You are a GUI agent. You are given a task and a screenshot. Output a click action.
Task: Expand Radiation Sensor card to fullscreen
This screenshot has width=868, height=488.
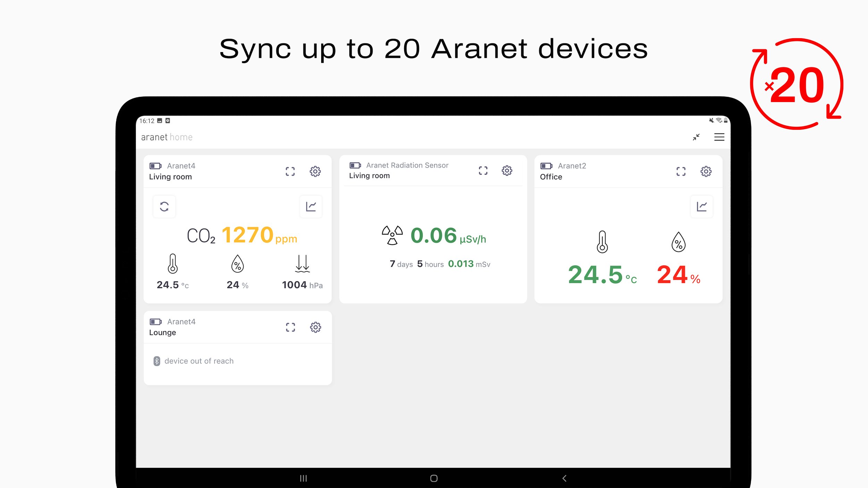483,170
